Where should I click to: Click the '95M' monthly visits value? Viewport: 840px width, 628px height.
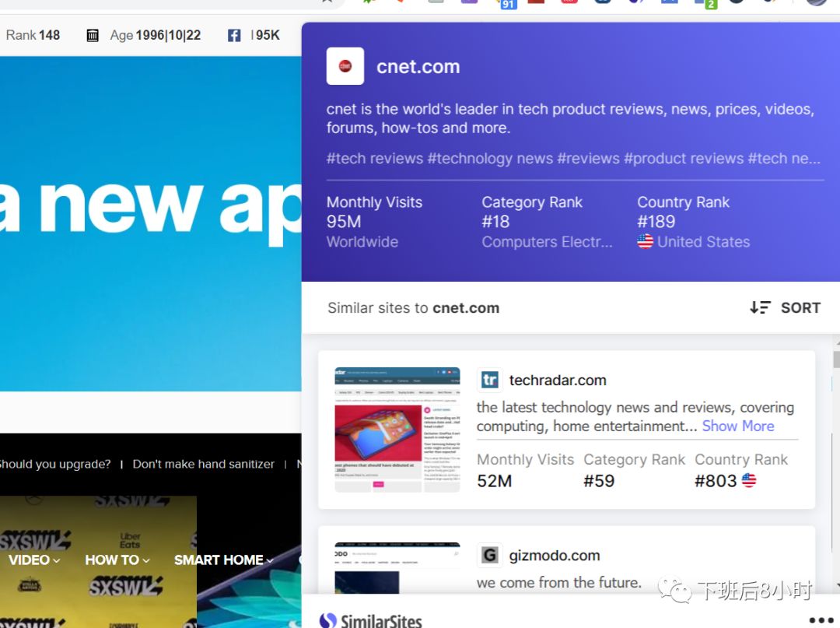pos(344,222)
